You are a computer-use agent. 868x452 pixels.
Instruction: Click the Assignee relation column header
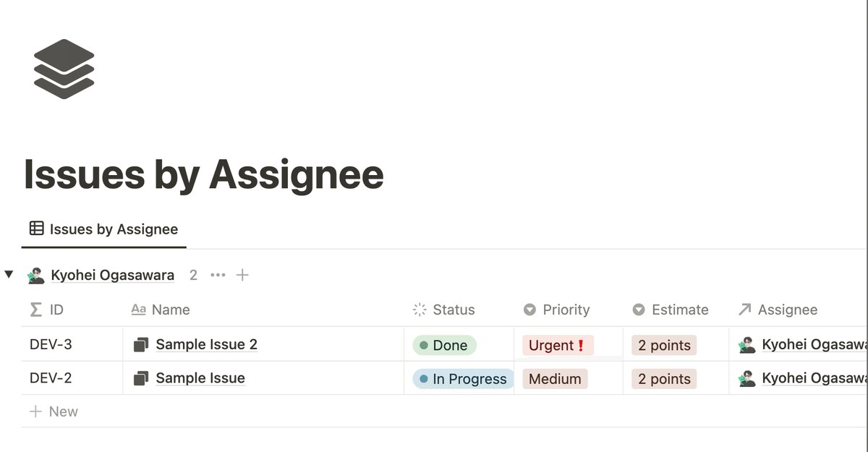click(x=778, y=310)
